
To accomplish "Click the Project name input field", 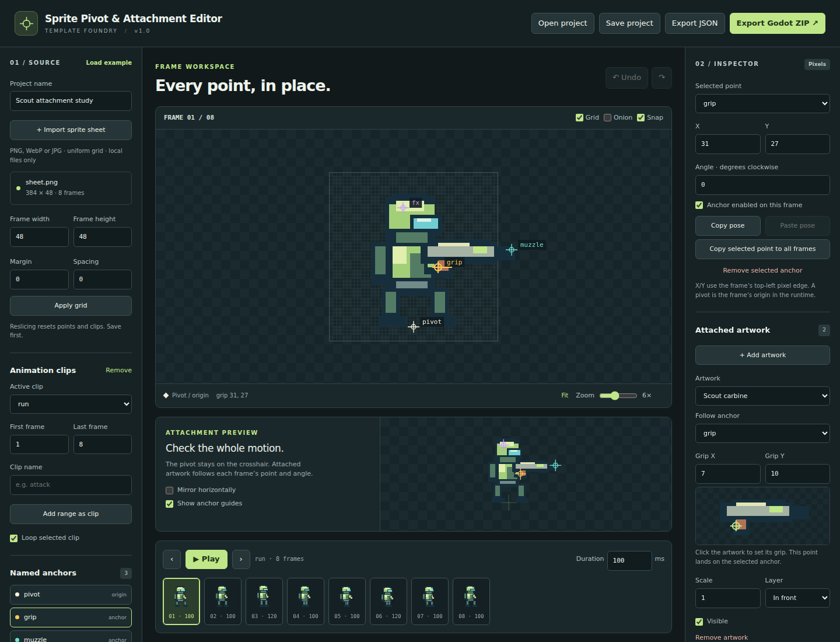I will [x=71, y=101].
